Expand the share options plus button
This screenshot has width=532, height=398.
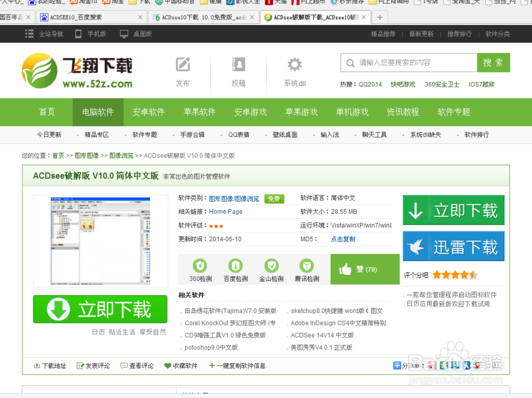(x=396, y=366)
